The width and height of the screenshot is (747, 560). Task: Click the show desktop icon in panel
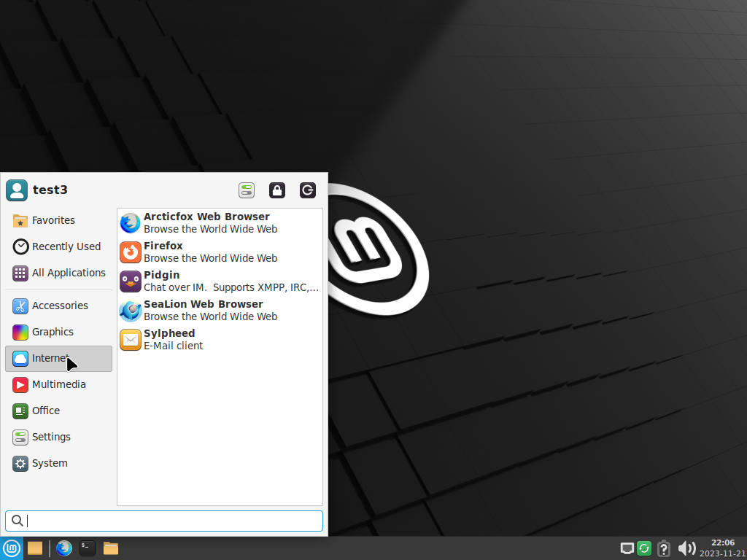tap(35, 548)
